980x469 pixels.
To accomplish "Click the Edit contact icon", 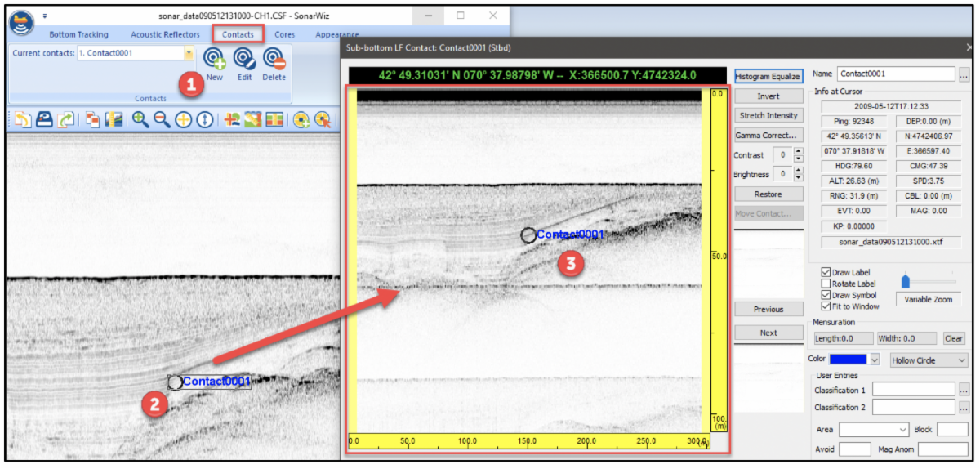I will click(244, 59).
